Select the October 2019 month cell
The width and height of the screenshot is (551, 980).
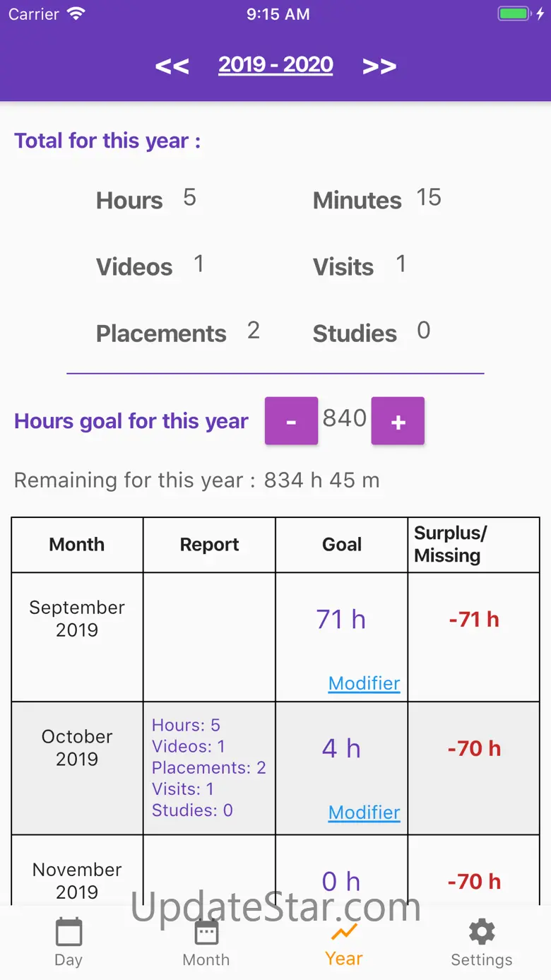(x=77, y=748)
